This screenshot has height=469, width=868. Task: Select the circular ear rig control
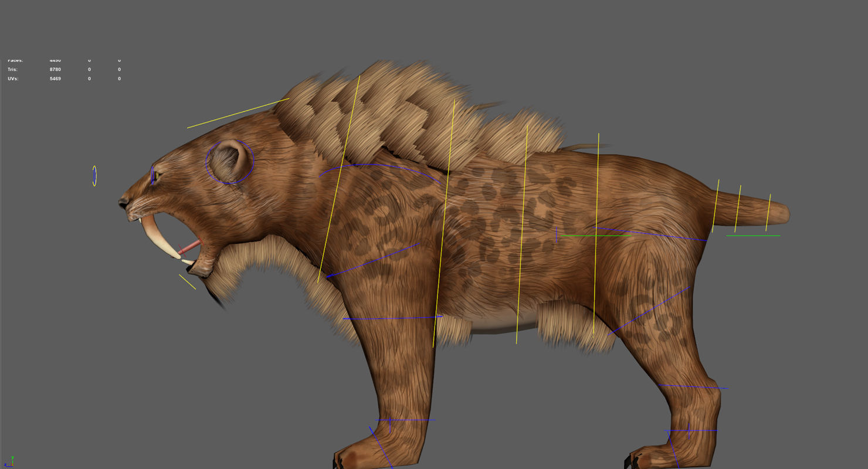point(229,162)
